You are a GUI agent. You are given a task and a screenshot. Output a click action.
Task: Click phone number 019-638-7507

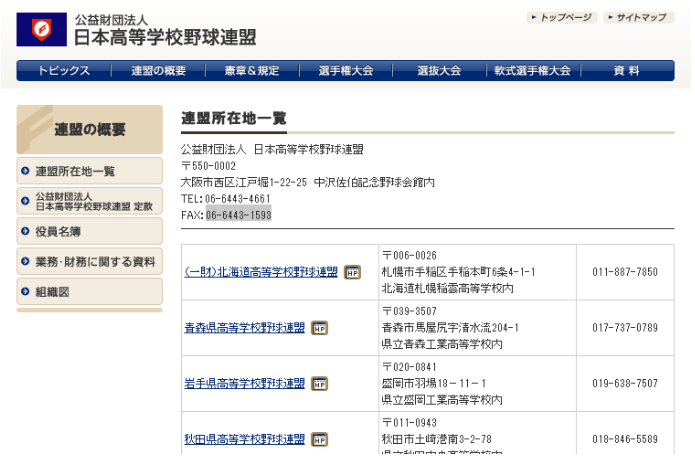pos(625,384)
